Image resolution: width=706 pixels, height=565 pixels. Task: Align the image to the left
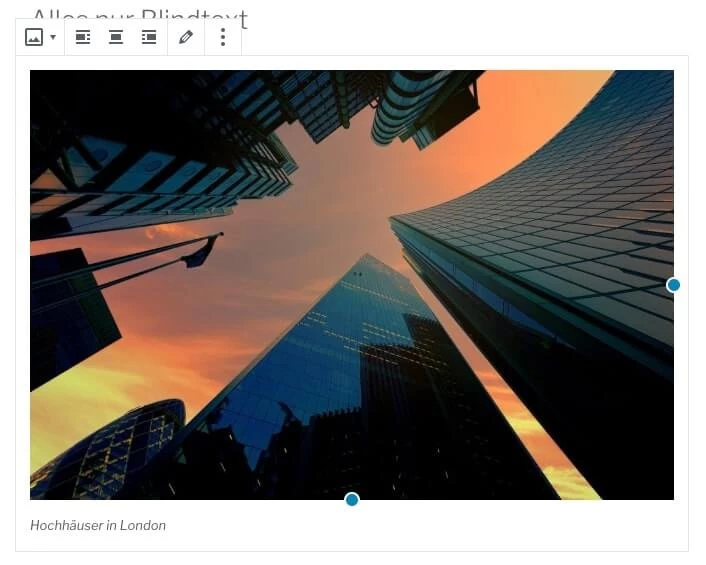[84, 37]
